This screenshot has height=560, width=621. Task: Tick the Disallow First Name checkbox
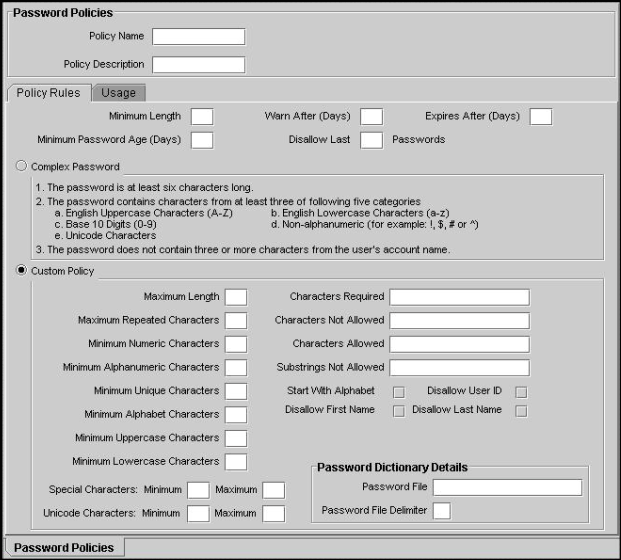tap(399, 411)
